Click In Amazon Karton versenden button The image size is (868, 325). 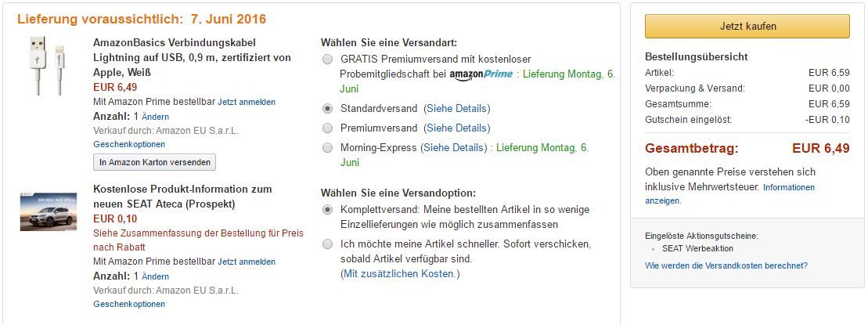154,162
